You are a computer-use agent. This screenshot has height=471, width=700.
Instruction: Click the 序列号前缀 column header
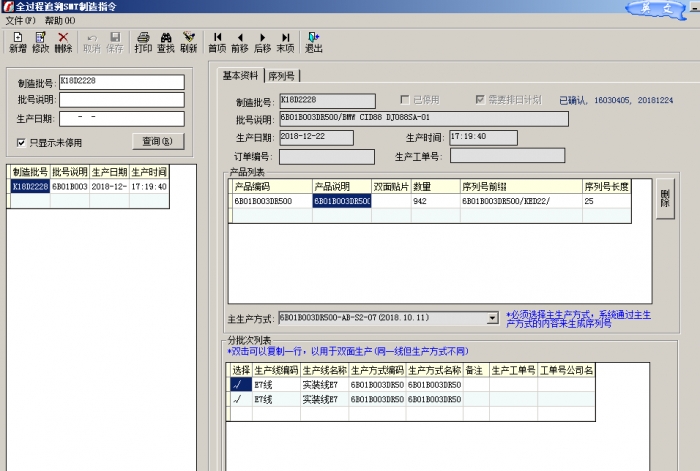[521, 186]
